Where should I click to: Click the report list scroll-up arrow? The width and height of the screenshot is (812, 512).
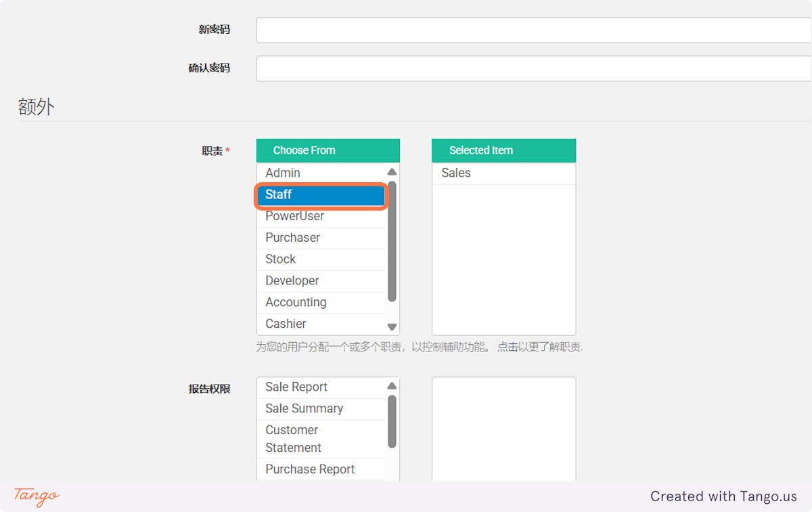(x=392, y=386)
